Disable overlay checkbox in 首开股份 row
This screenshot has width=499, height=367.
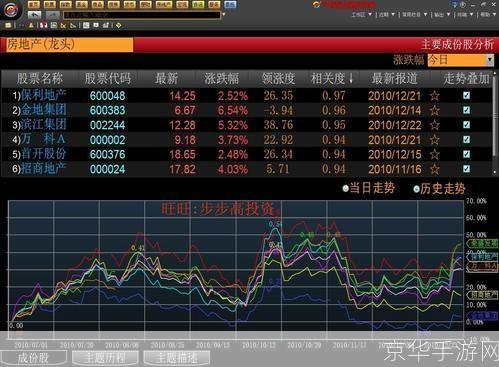466,154
